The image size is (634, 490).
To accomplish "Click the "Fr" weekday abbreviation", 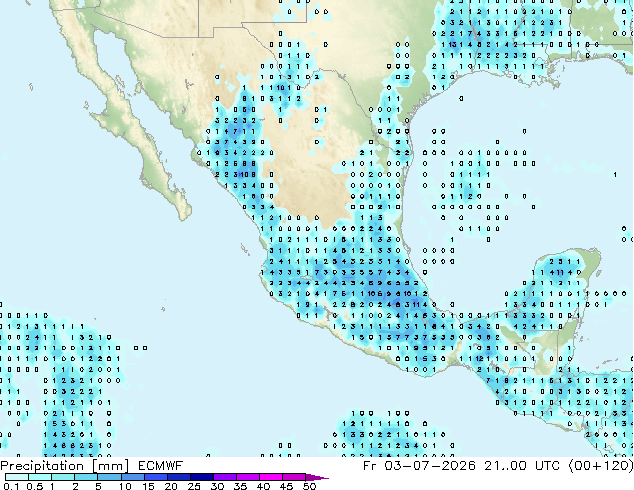I will [369, 465].
